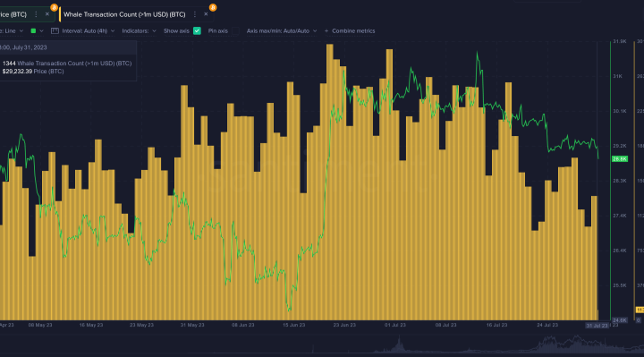Image resolution: width=644 pixels, height=357 pixels.
Task: Click the 27.4K price axis label
Action: tap(619, 216)
